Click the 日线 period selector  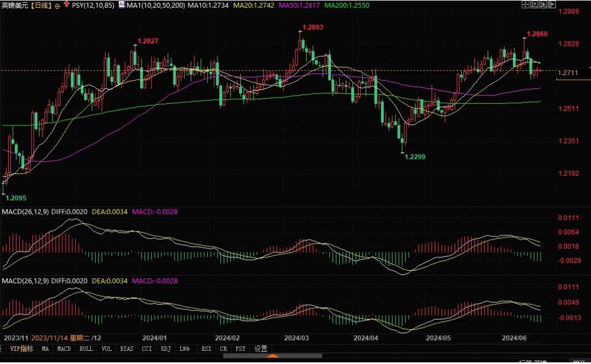pos(41,6)
